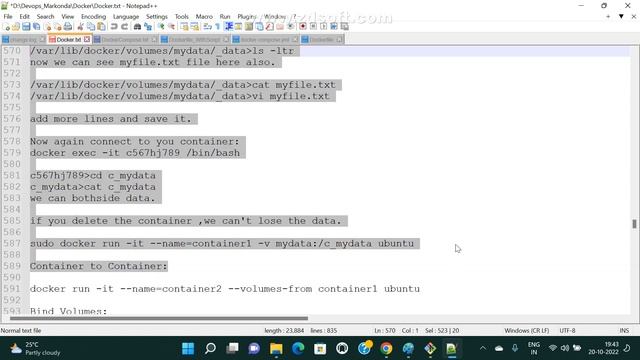Viewport: 640px width, 360px height.
Task: Open document list dropdown arrow at top right
Action: [621, 16]
